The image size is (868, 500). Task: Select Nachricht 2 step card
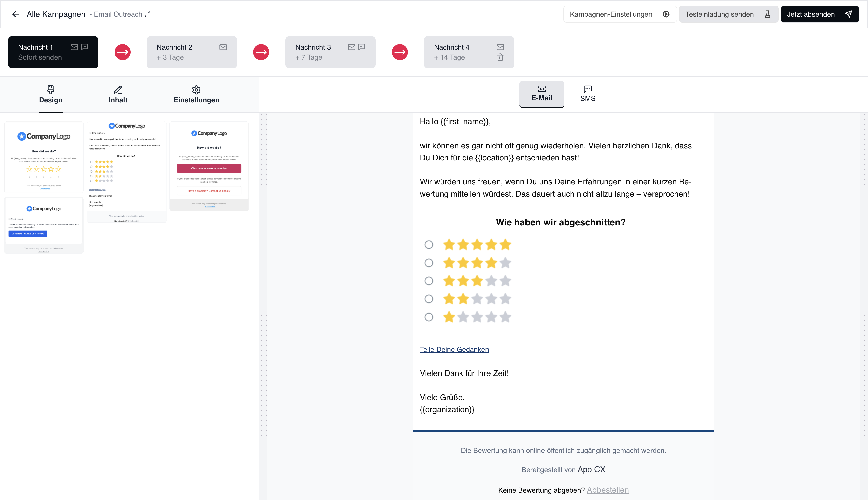(191, 52)
